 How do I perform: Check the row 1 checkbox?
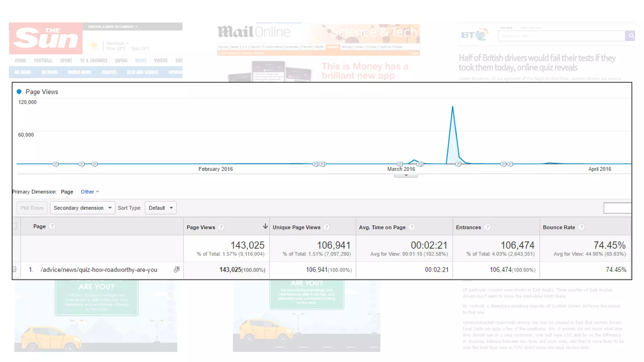tap(14, 269)
